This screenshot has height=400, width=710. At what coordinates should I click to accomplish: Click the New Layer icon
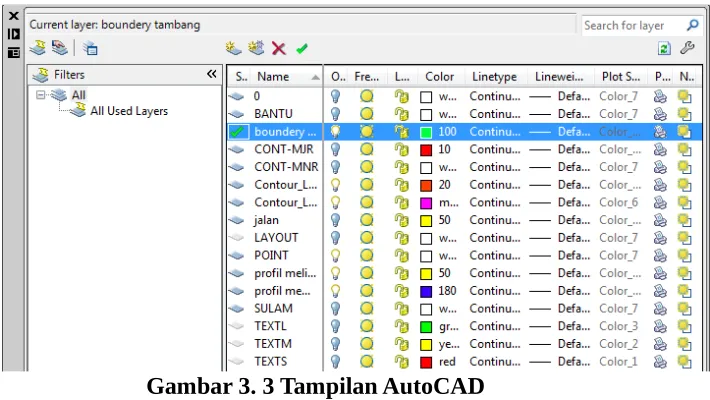click(x=233, y=48)
